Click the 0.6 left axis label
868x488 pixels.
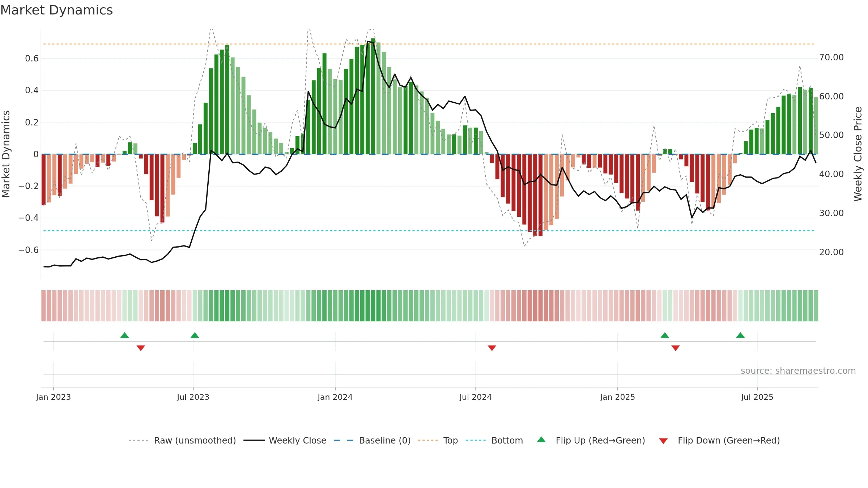tap(32, 59)
